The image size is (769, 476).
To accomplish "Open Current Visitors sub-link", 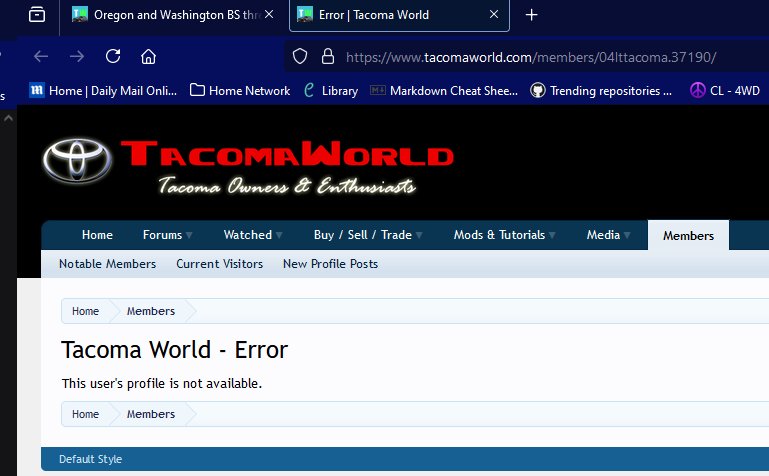I will [x=220, y=264].
